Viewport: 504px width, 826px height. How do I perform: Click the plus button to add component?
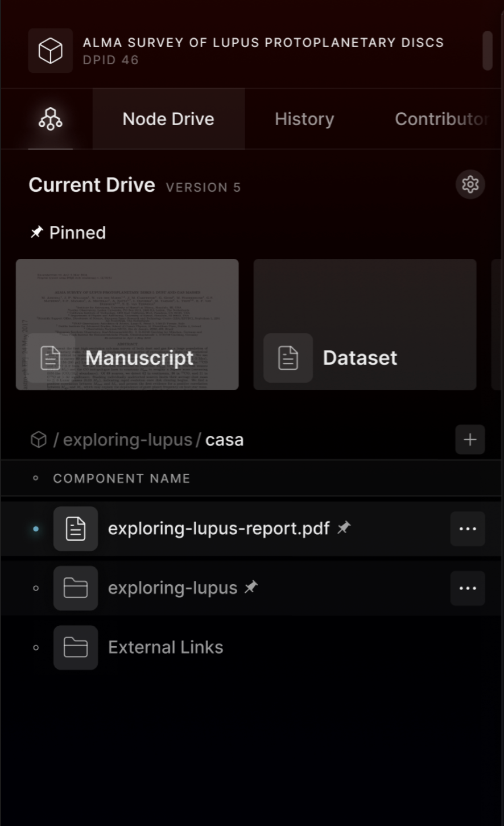pos(470,440)
